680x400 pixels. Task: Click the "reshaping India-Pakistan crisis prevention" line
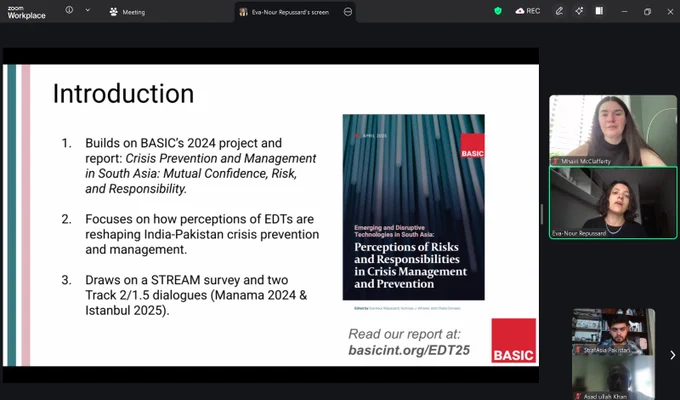202,234
